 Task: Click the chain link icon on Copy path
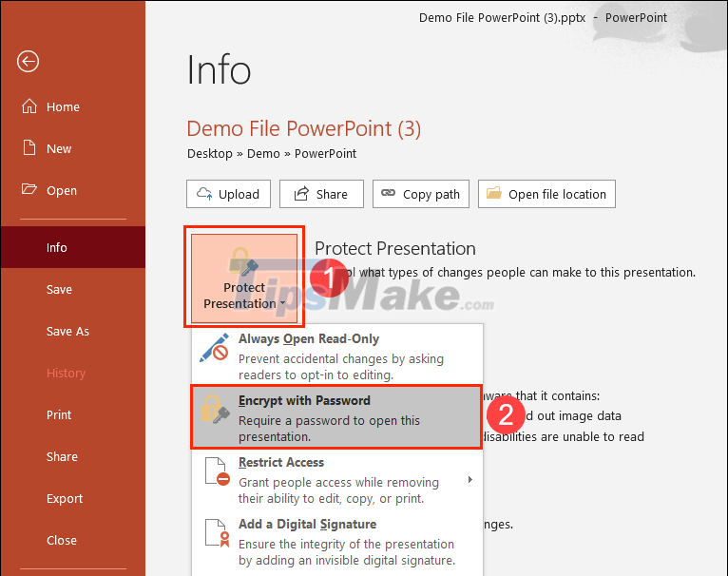point(388,193)
